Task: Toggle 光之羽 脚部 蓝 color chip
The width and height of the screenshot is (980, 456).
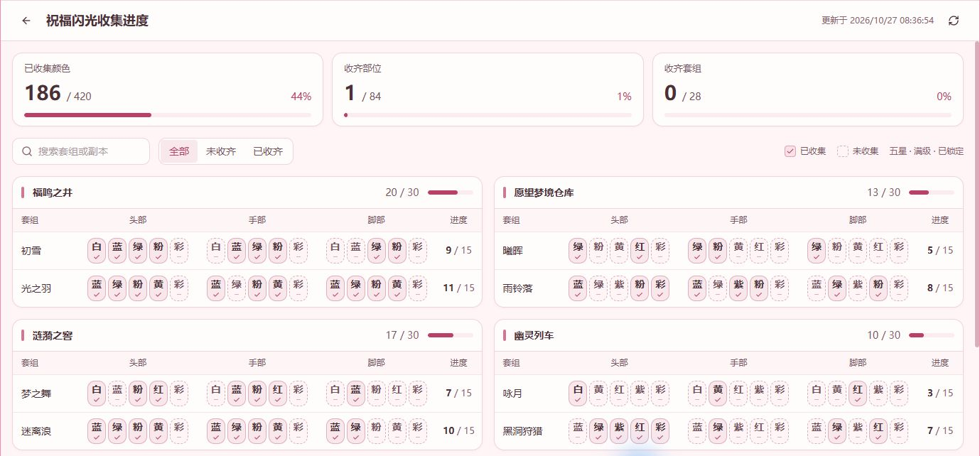Action: click(x=335, y=288)
